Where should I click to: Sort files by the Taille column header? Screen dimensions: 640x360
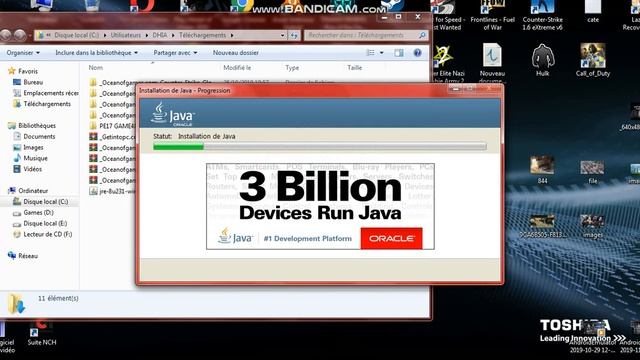355,68
